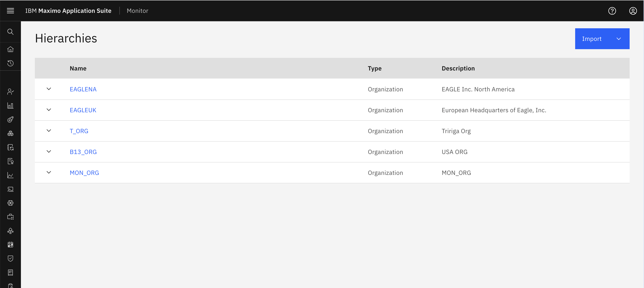Open the briefcase-with-grid sidebar icon
Image resolution: width=644 pixels, height=288 pixels.
[x=10, y=217]
